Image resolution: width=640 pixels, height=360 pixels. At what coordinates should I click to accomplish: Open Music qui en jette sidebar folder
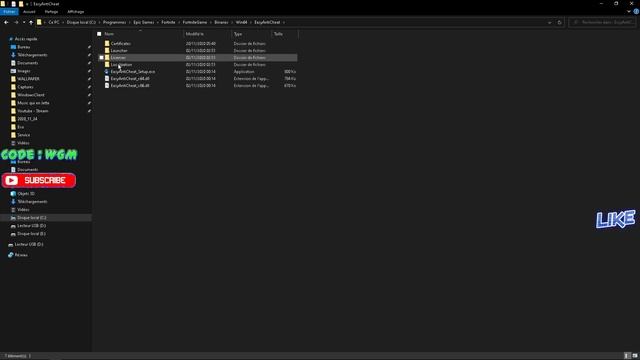coord(33,103)
